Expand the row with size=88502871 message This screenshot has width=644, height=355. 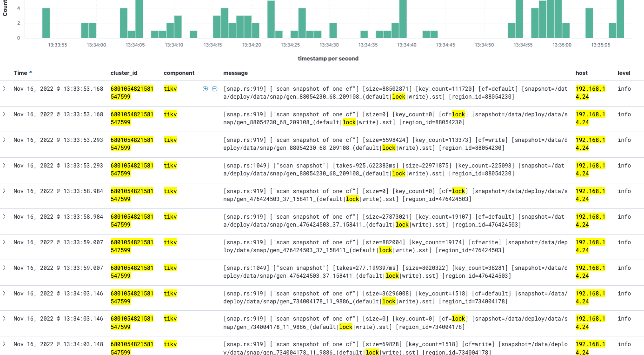tap(5, 88)
